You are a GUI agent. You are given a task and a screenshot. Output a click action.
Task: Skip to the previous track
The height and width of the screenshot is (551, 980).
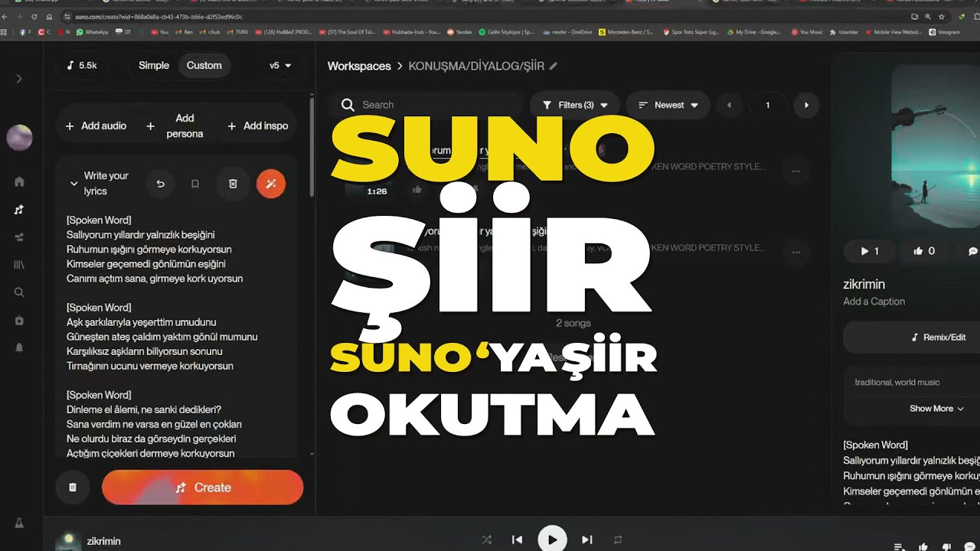coord(518,540)
